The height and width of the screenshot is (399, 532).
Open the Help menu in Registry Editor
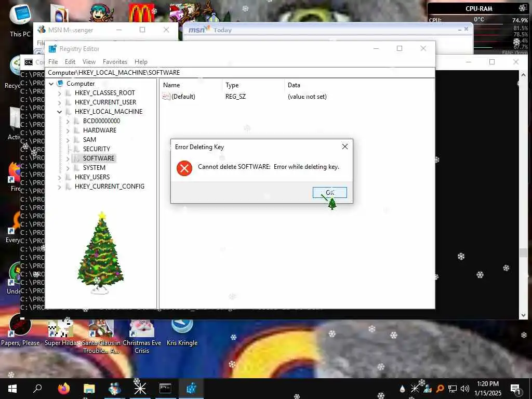[x=141, y=62]
